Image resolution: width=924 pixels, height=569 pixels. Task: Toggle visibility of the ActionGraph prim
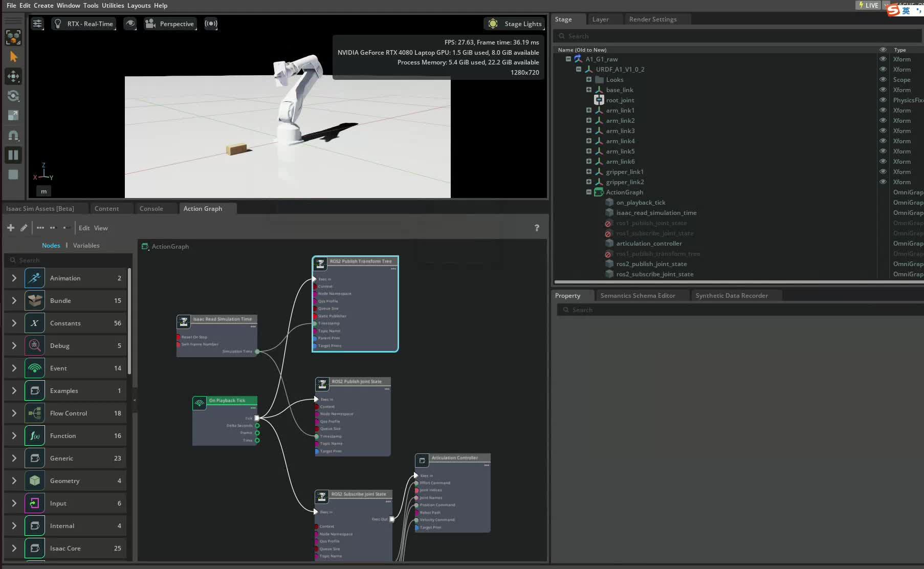(884, 192)
